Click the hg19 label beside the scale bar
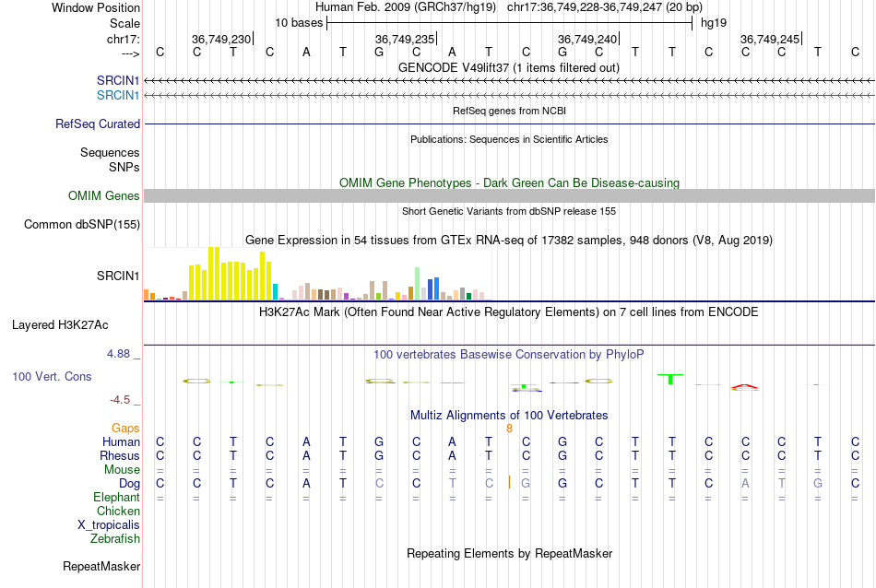This screenshot has width=876, height=588. 714,23
